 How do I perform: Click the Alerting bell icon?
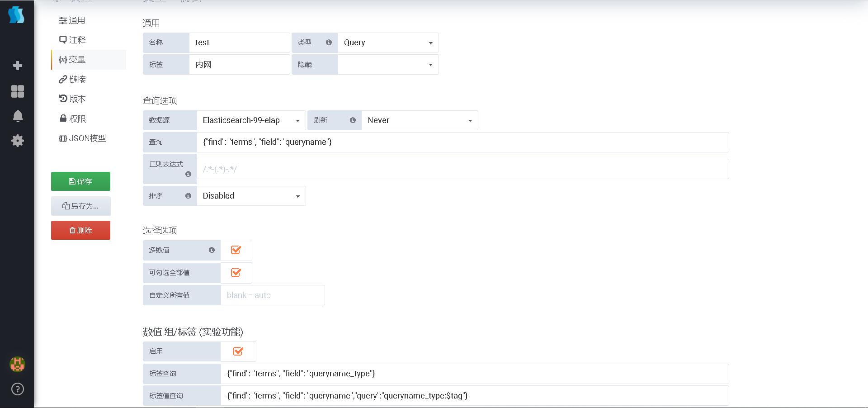tap(17, 116)
